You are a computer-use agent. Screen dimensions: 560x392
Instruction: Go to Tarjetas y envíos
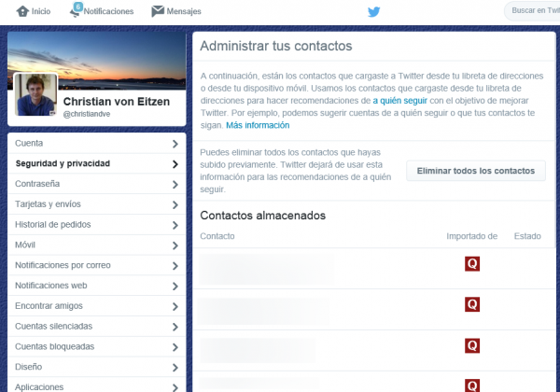[x=96, y=204]
